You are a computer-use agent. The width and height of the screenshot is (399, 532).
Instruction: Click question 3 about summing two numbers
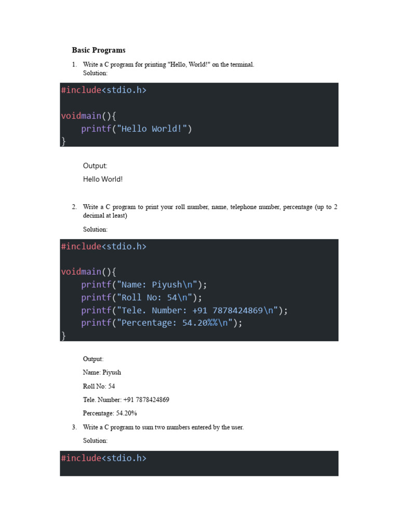click(x=163, y=427)
